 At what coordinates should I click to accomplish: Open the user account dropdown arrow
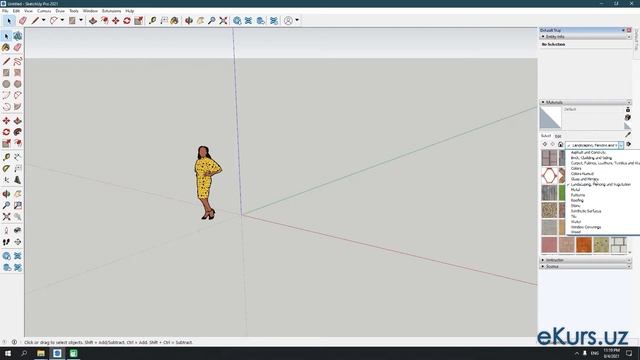tap(297, 20)
